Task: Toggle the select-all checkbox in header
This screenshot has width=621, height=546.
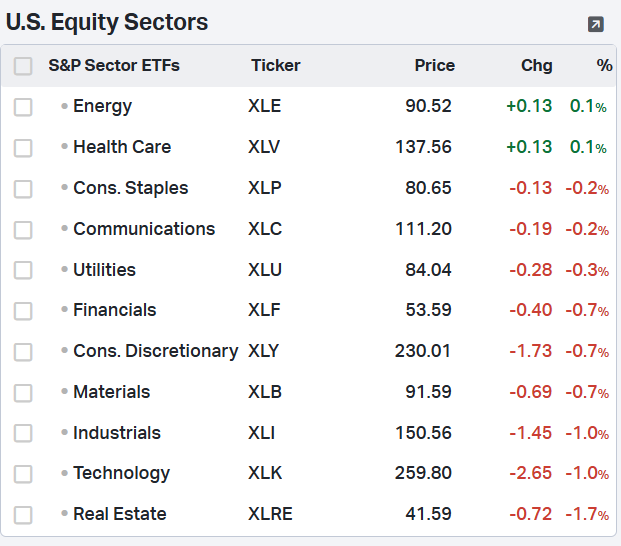Action: click(23, 66)
